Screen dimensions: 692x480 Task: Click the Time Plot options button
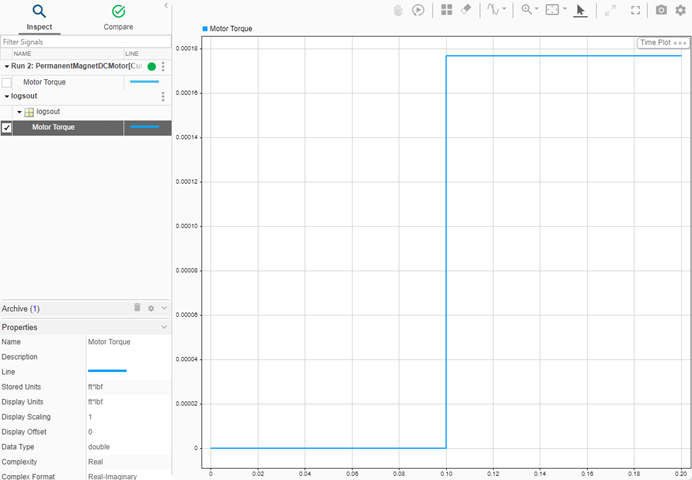(680, 43)
